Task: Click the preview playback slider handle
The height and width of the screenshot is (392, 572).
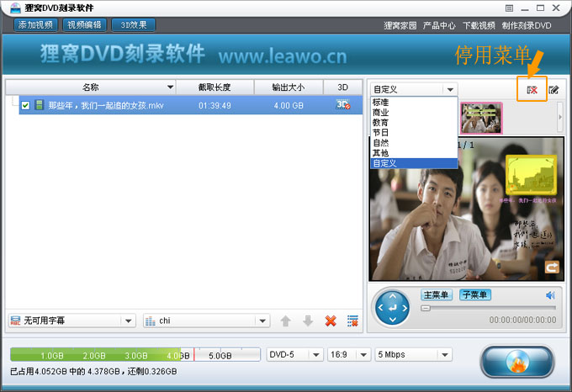Action: coord(426,308)
